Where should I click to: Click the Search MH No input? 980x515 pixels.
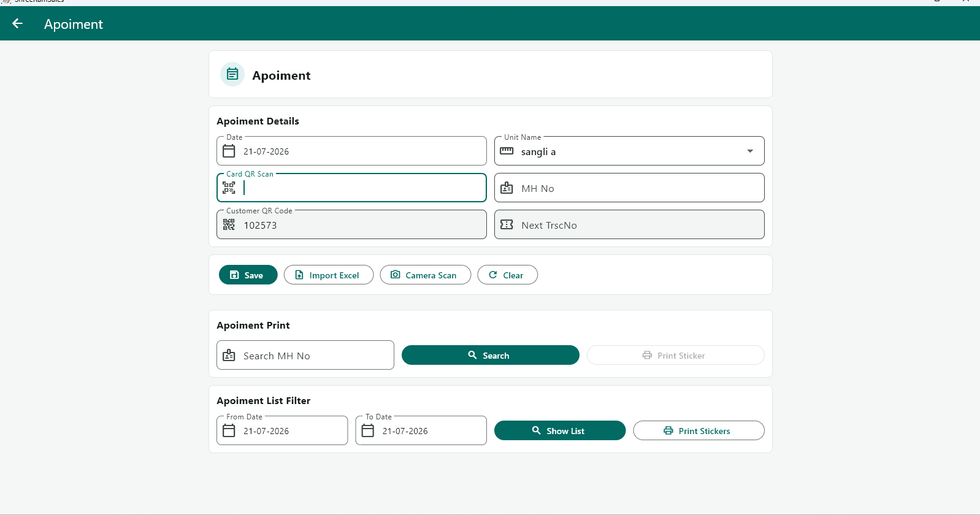pyautogui.click(x=305, y=355)
